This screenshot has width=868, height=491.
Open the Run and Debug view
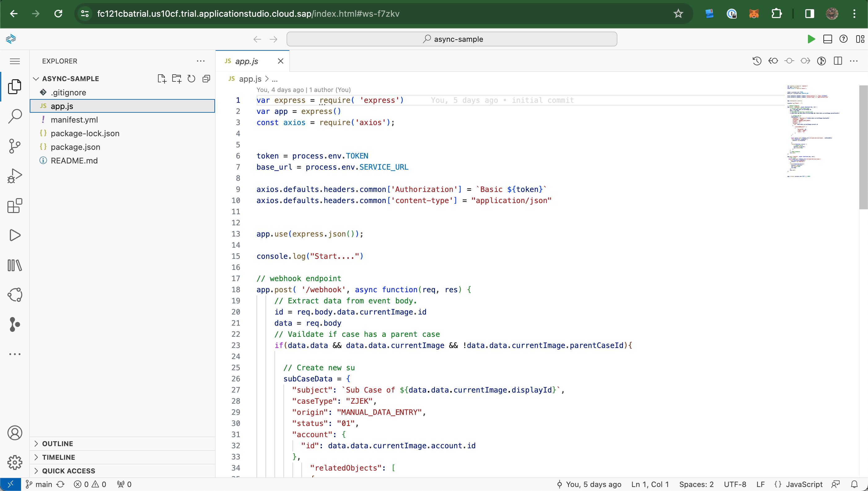15,176
